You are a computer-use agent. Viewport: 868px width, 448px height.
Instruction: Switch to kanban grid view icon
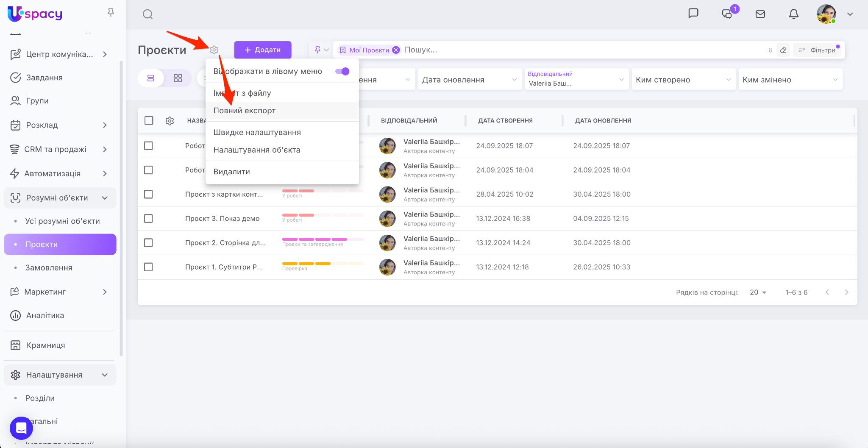tap(178, 78)
